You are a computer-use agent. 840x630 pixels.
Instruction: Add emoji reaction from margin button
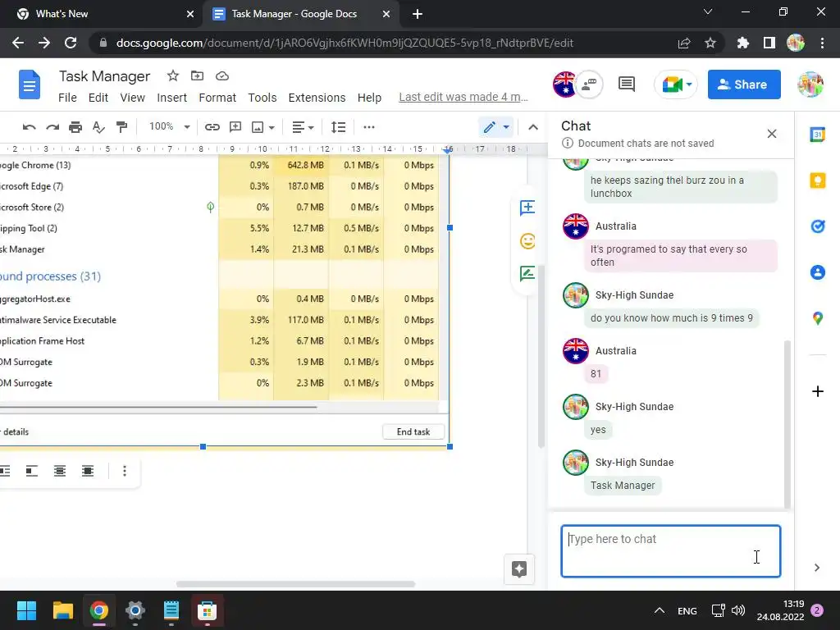[x=527, y=241]
